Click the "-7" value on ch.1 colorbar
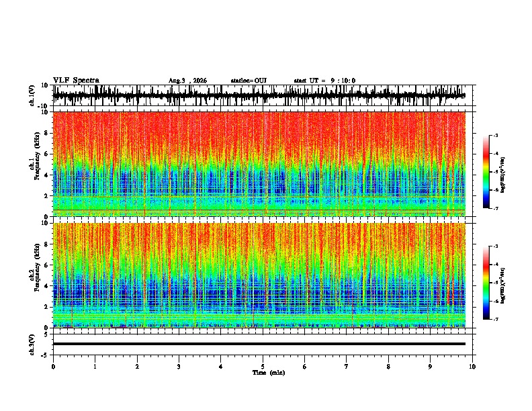 [x=495, y=208]
